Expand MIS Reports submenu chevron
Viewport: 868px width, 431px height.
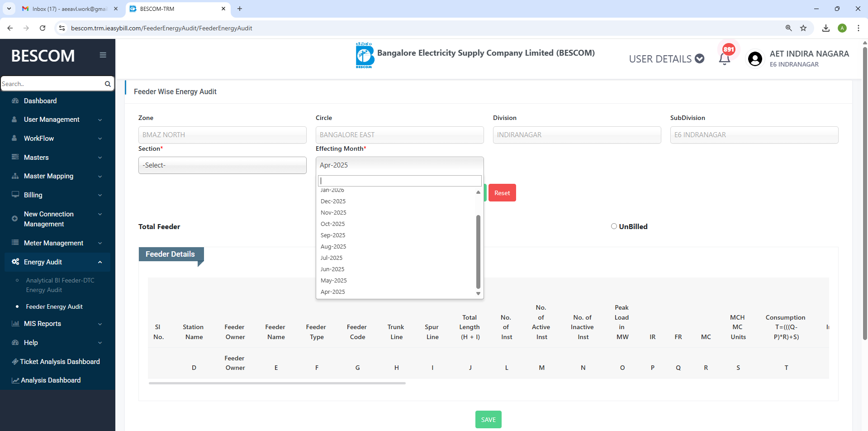tap(100, 324)
